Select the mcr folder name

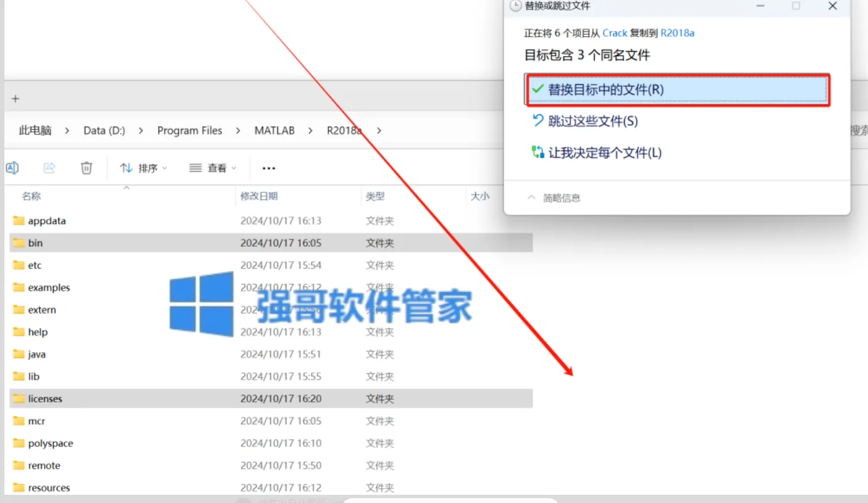36,421
